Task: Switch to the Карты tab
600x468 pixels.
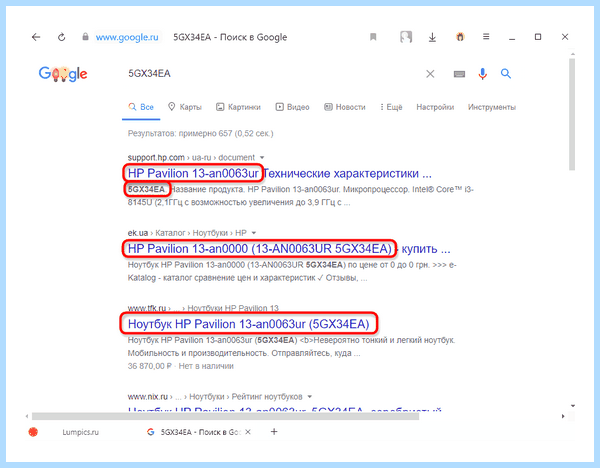Action: [x=185, y=107]
